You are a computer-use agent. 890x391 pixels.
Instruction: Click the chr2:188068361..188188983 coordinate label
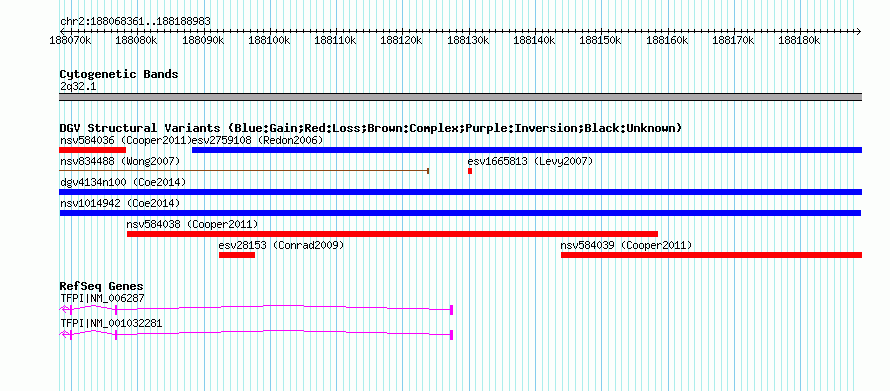[x=135, y=22]
